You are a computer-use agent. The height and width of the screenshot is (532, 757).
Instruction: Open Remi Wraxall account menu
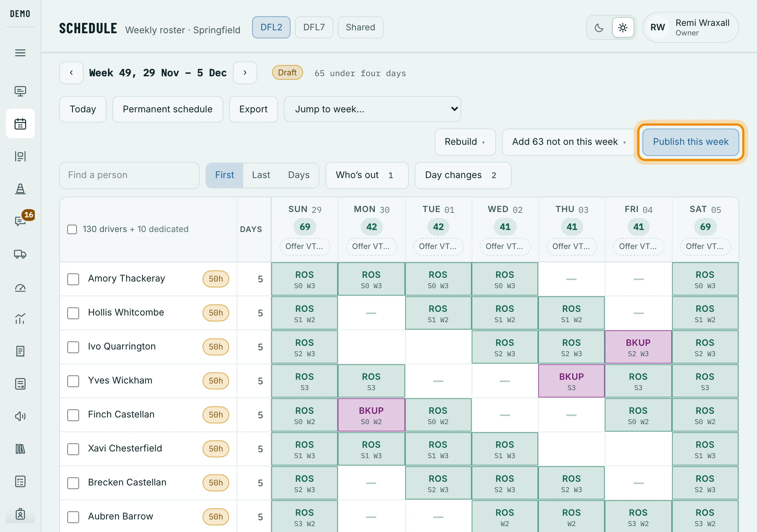click(x=690, y=27)
